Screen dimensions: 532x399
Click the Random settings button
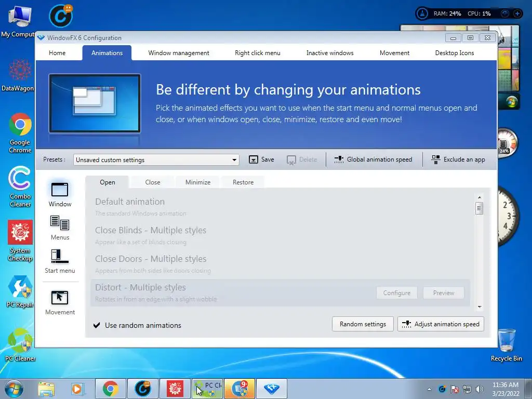(x=363, y=324)
